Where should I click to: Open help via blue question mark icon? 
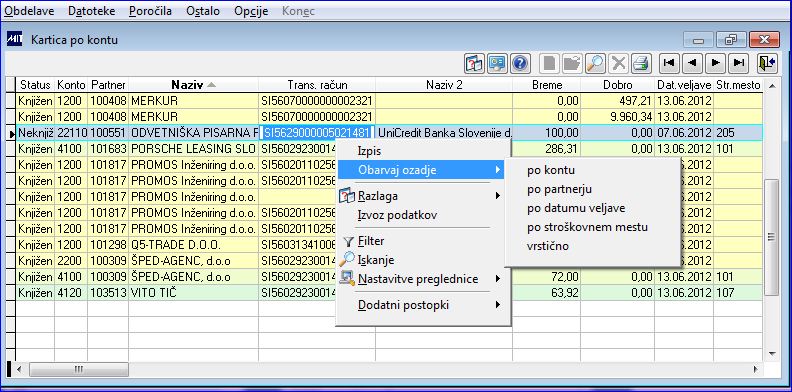(520, 63)
